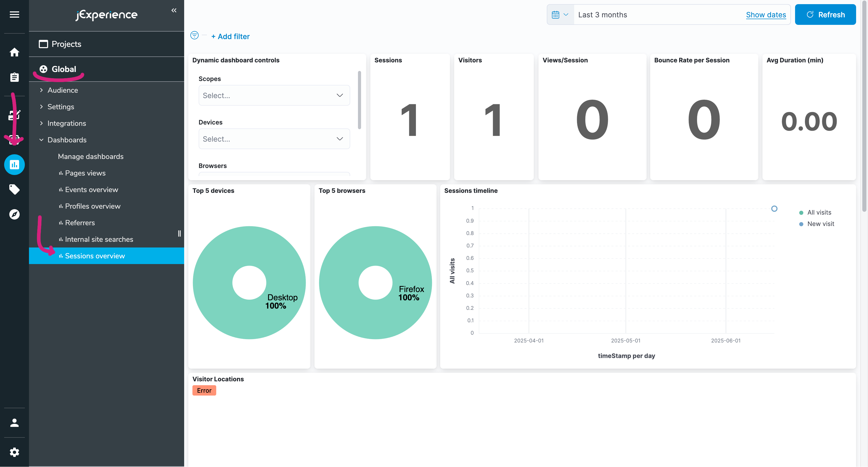Open the Devices select dropdown
This screenshot has width=868, height=467.
tap(274, 139)
